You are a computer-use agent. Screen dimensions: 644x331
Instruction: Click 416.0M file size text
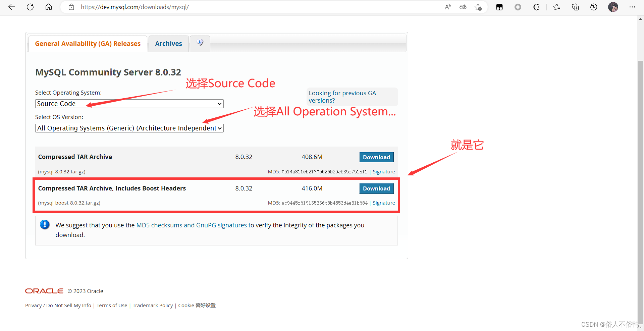(312, 188)
